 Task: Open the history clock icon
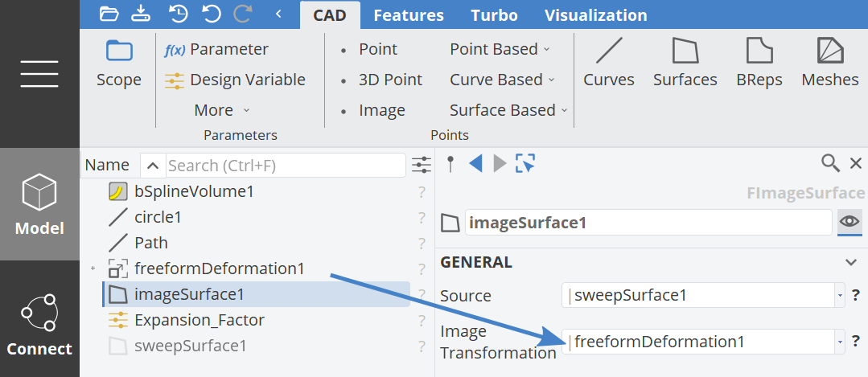[179, 14]
